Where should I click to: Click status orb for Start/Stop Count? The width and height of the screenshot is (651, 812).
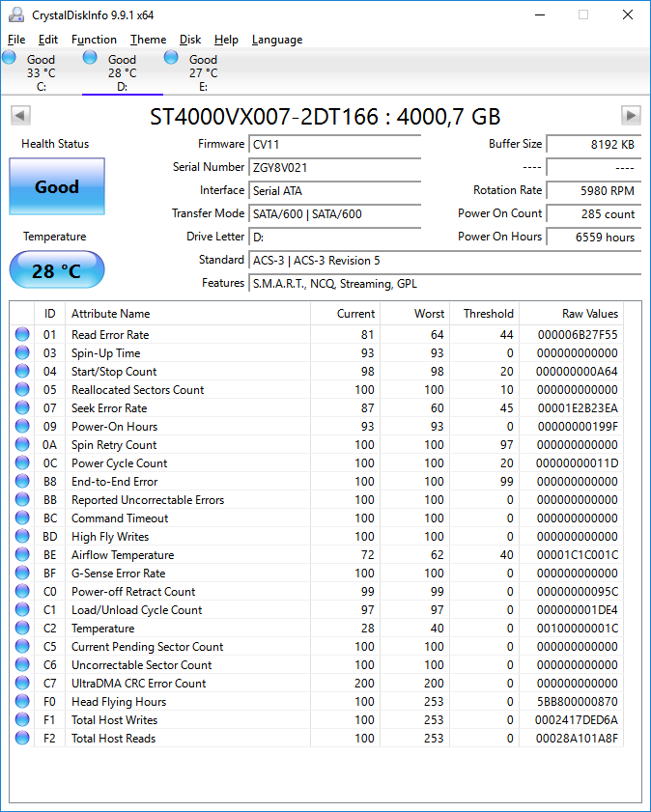point(22,372)
